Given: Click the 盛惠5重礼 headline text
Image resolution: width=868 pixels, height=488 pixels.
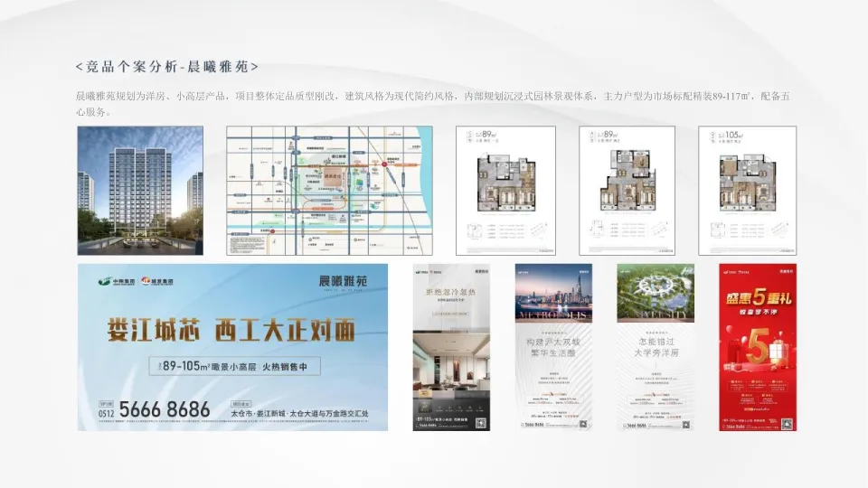Looking at the screenshot, I should coord(759,299).
